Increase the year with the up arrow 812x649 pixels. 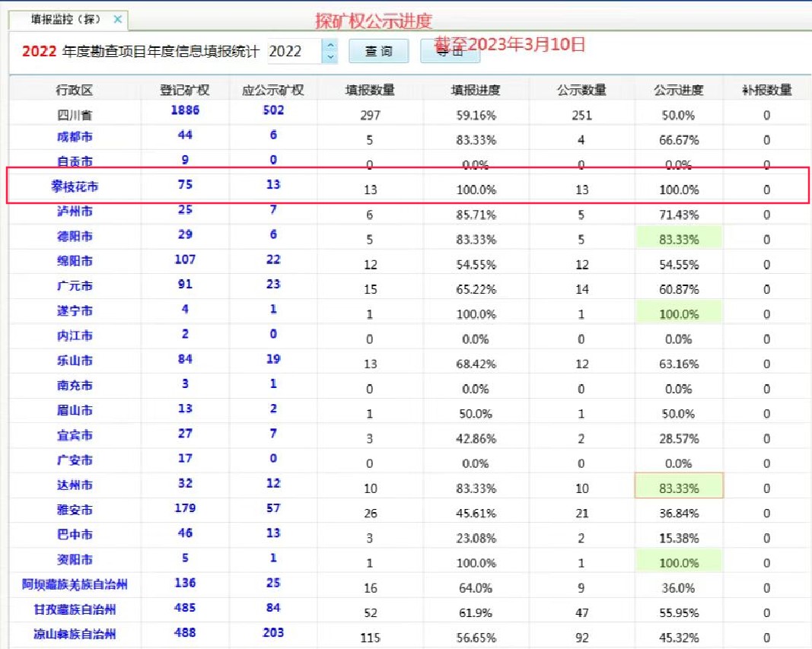[330, 45]
